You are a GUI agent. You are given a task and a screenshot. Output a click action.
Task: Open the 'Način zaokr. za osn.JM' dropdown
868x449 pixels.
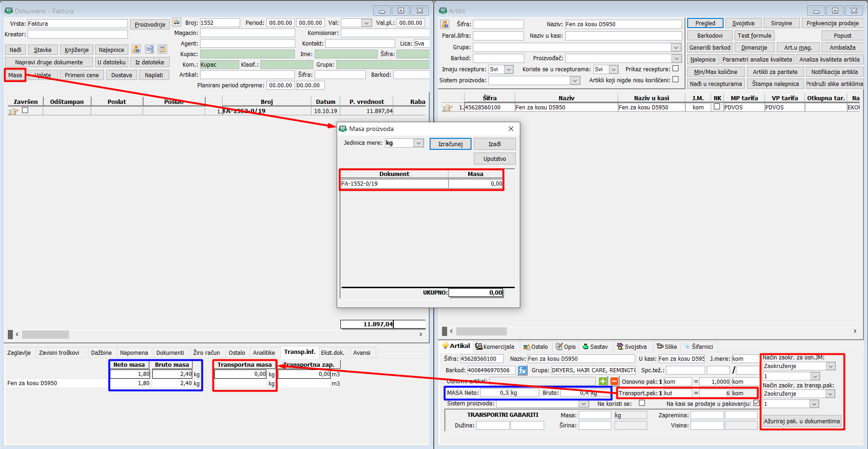[830, 366]
